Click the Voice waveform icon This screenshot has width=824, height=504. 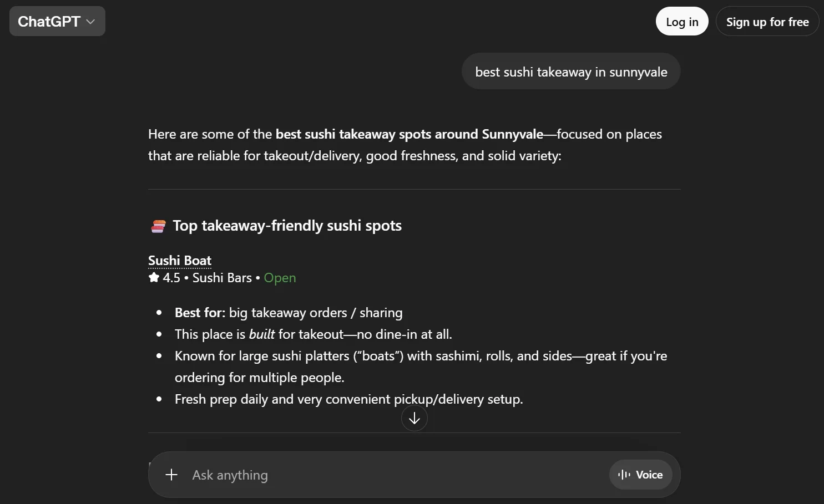click(x=625, y=475)
